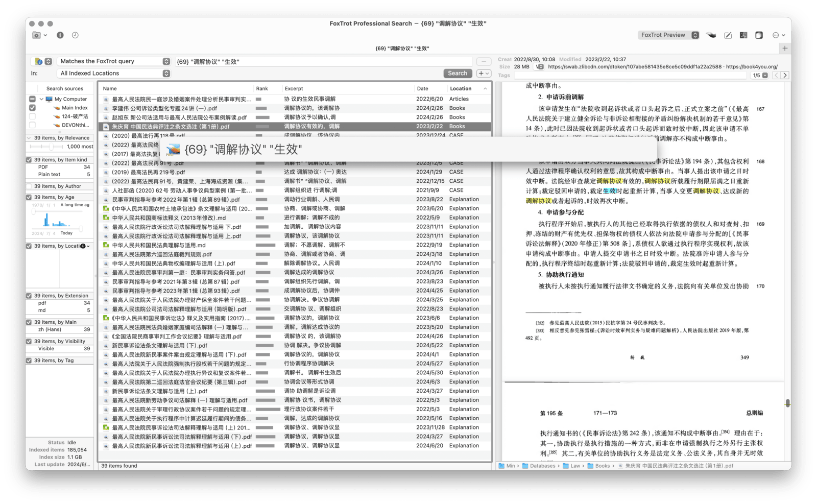The image size is (817, 504).
Task: Toggle the by Visibility facet checkbox
Action: tap(29, 341)
